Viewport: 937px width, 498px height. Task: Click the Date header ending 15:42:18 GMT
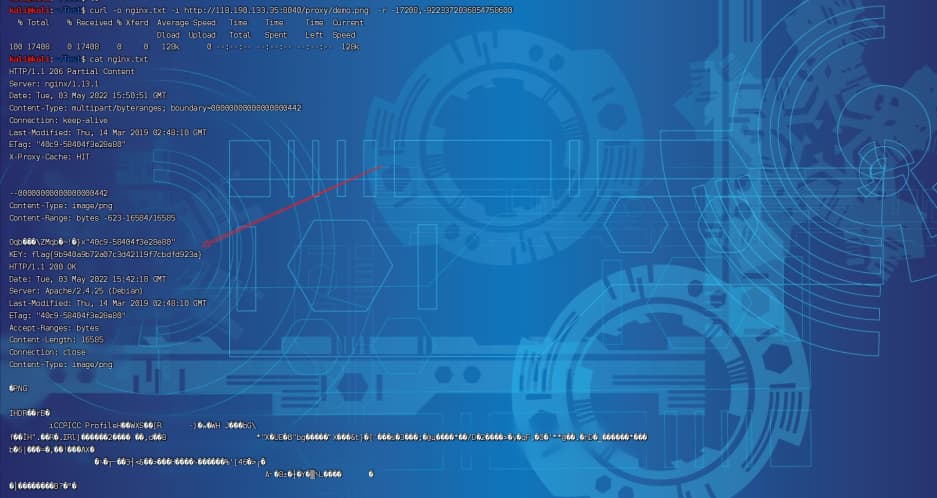(88, 279)
